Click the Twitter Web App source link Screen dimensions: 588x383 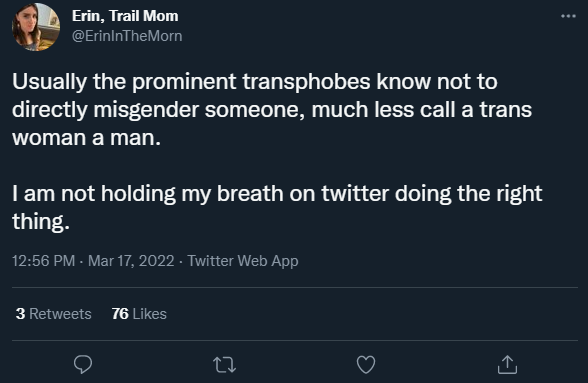coord(243,261)
